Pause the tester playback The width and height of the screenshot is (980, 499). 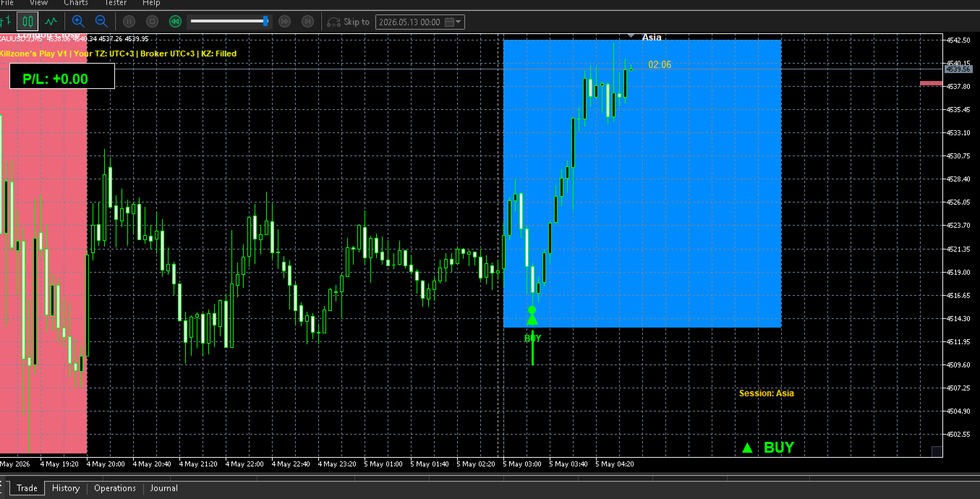129,22
